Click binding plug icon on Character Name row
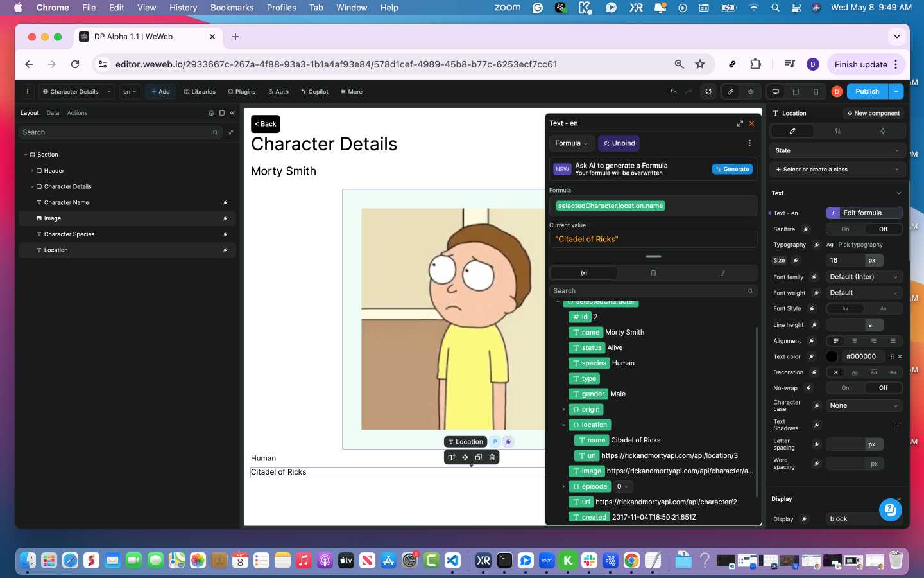 [x=225, y=202]
